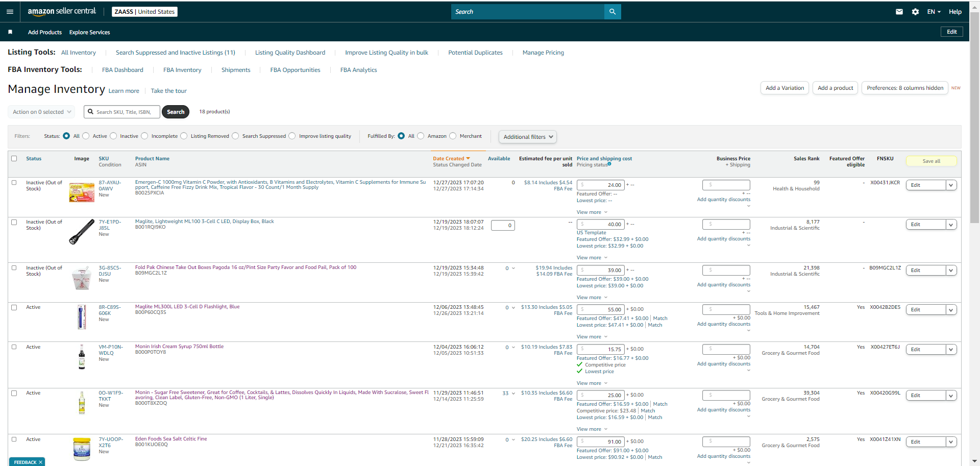Click the available quantity field for Maglite ML100
This screenshot has width=980, height=466.
coord(503,225)
